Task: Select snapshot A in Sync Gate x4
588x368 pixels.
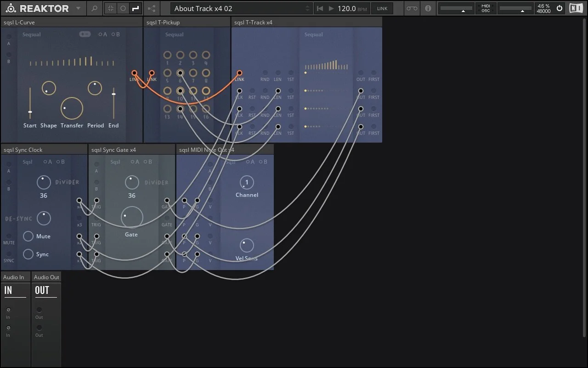Action: 135,162
